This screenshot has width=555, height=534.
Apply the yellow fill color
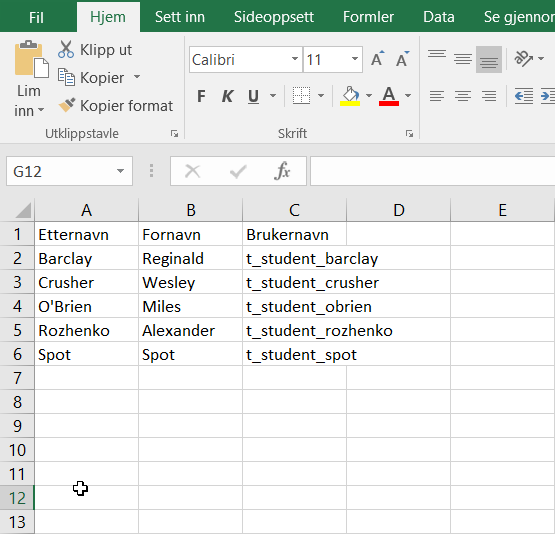coord(350,96)
